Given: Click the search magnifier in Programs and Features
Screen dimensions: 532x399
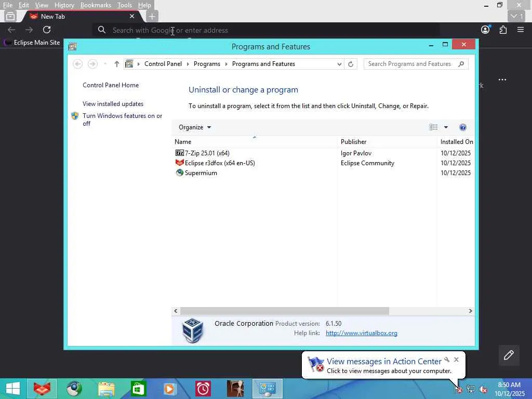Looking at the screenshot, I should (x=461, y=64).
